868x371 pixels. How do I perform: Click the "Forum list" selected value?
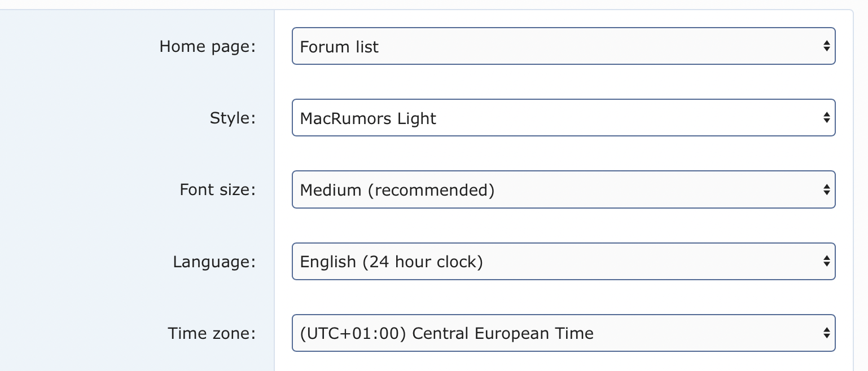pos(339,47)
